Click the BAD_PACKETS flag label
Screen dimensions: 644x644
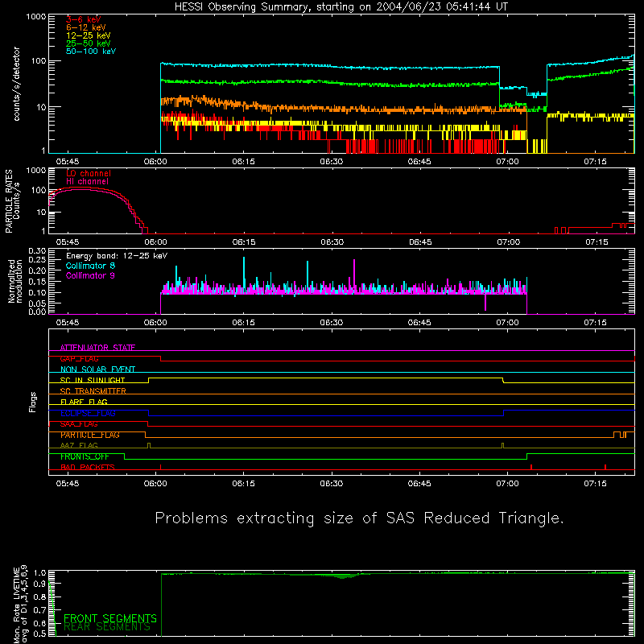88,468
